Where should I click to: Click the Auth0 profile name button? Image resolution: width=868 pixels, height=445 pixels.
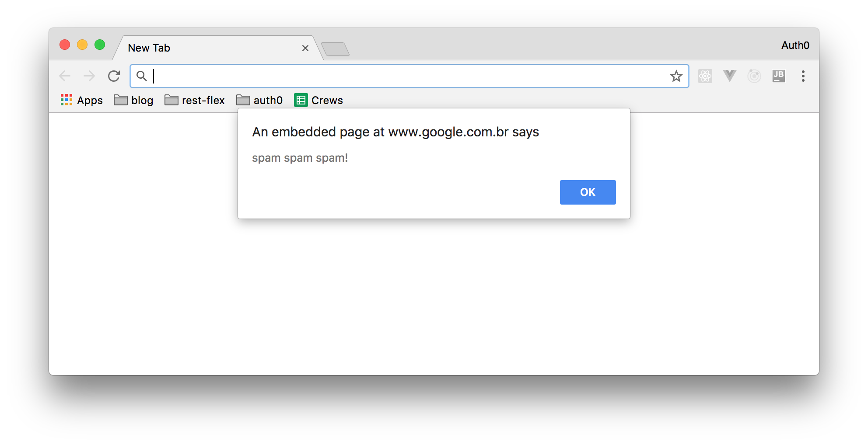795,45
